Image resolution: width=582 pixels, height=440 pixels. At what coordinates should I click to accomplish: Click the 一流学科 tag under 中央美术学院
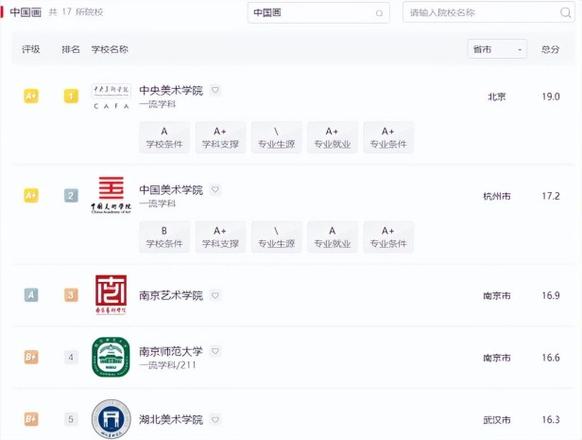pyautogui.click(x=157, y=104)
